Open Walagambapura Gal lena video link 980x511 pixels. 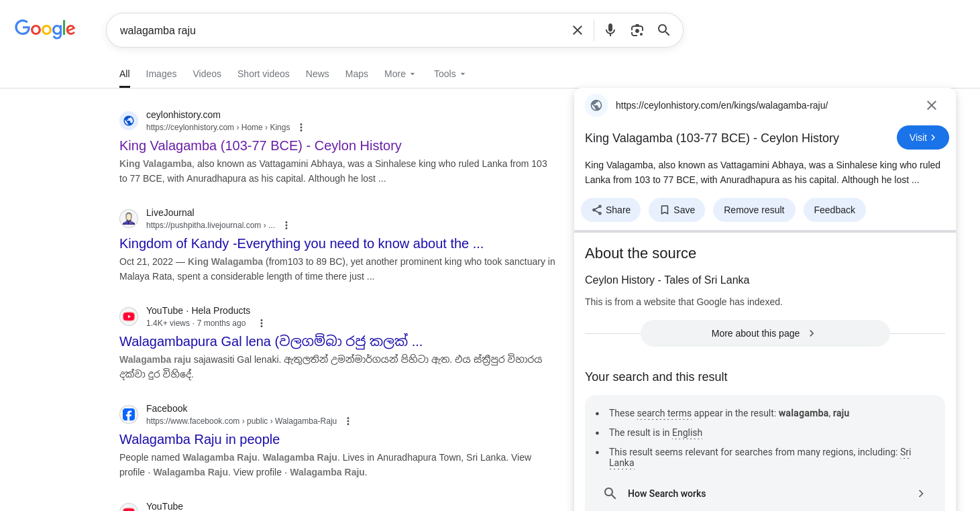(271, 341)
